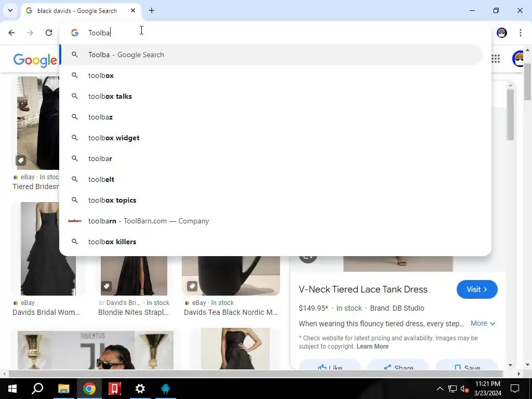
Task: Choose the 'toolbox widget' suggestion
Action: (271, 138)
